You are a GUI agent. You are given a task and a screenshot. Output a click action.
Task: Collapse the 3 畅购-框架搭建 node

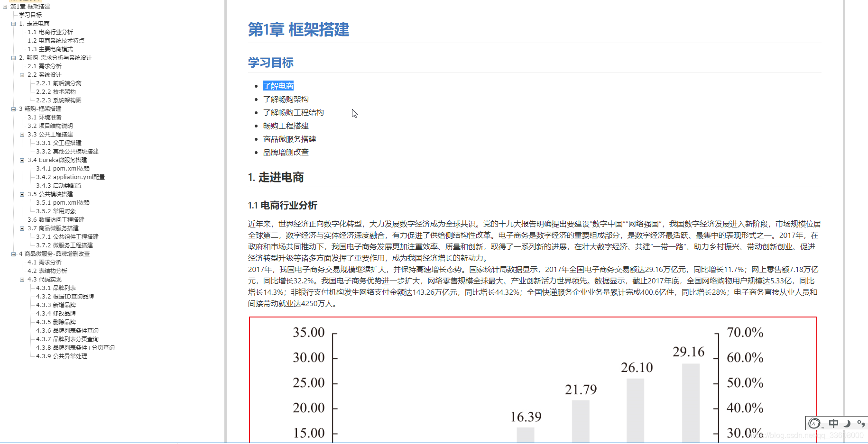[x=13, y=109]
